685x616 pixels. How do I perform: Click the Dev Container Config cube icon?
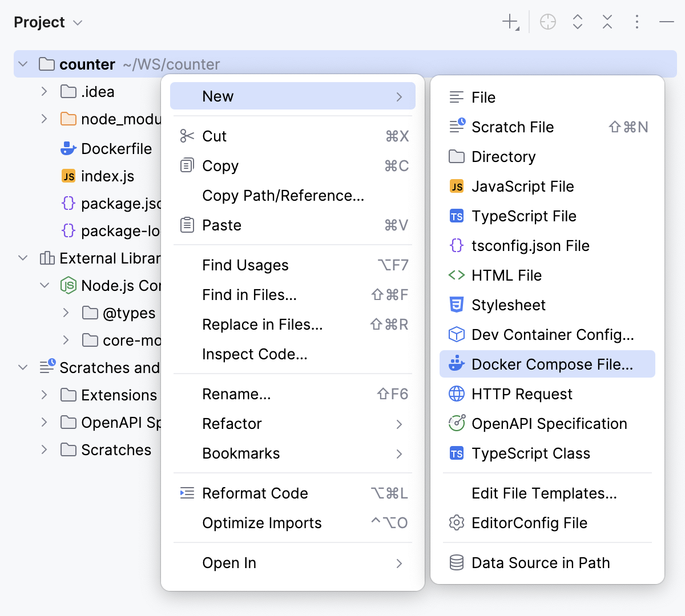tap(457, 334)
